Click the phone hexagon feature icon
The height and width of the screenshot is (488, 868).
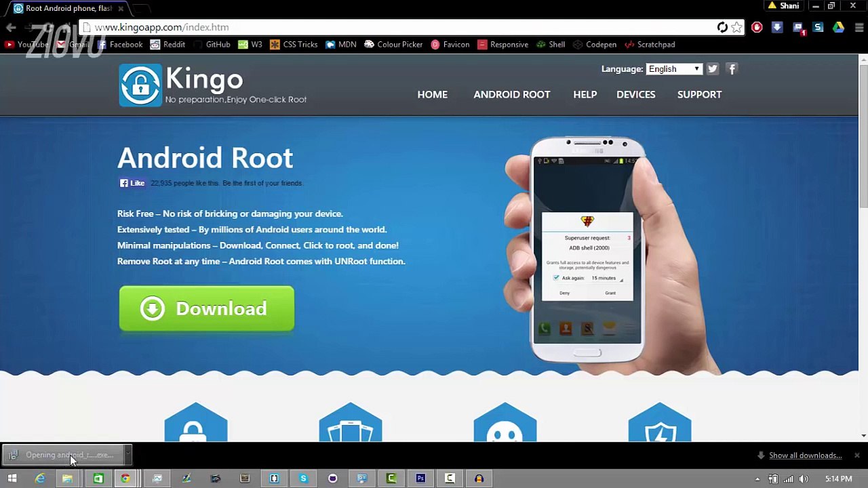click(x=351, y=422)
